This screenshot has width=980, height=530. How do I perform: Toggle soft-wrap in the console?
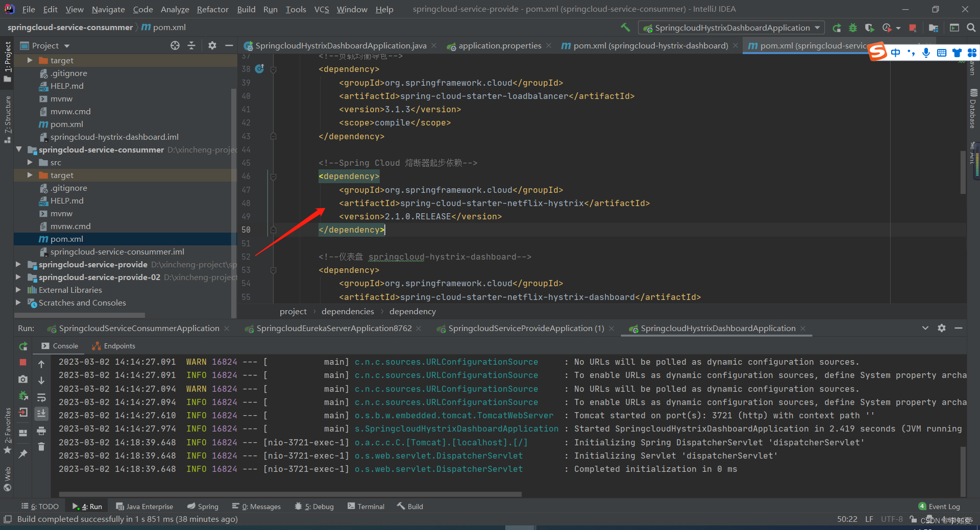coord(41,397)
